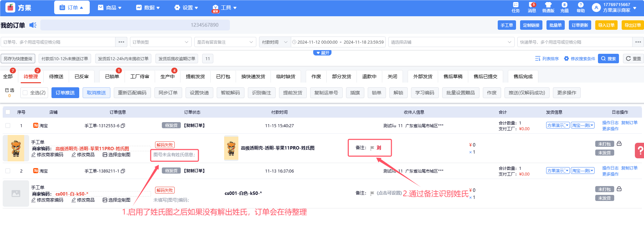
Task: Click the Taobao shop icon for order 1
Action: coord(36,126)
